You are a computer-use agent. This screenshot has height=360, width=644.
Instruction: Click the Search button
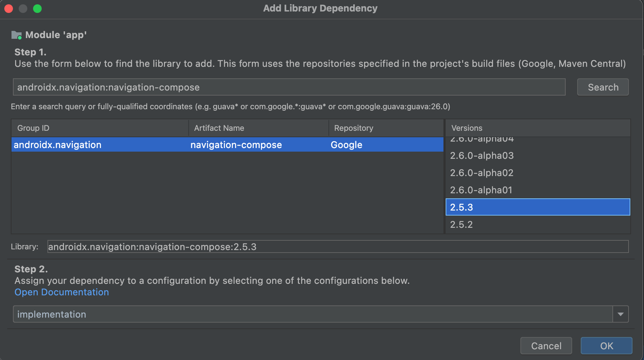coord(603,87)
